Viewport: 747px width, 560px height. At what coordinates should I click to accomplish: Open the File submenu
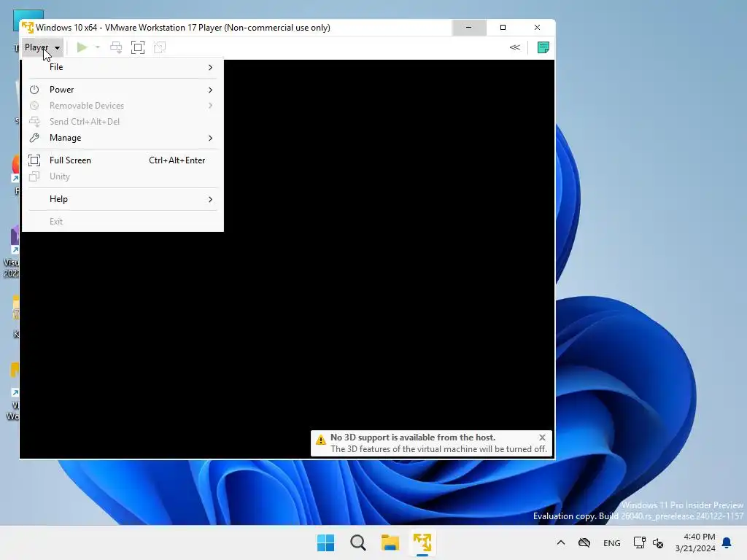(x=123, y=67)
